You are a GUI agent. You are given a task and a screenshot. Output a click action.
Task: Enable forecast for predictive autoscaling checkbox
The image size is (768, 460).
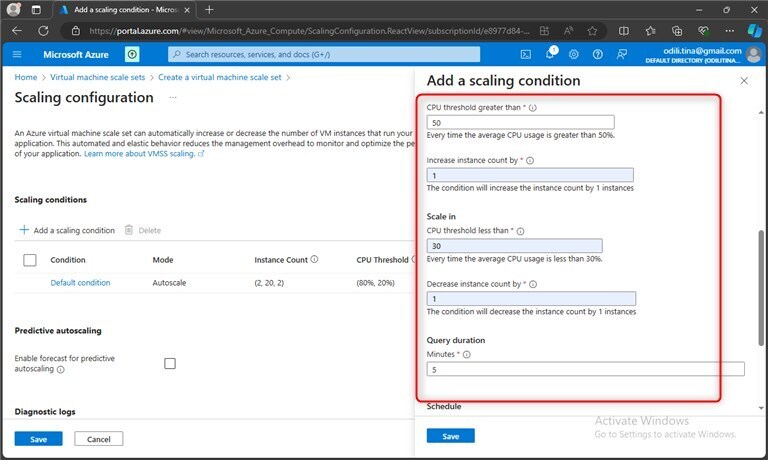tap(170, 363)
